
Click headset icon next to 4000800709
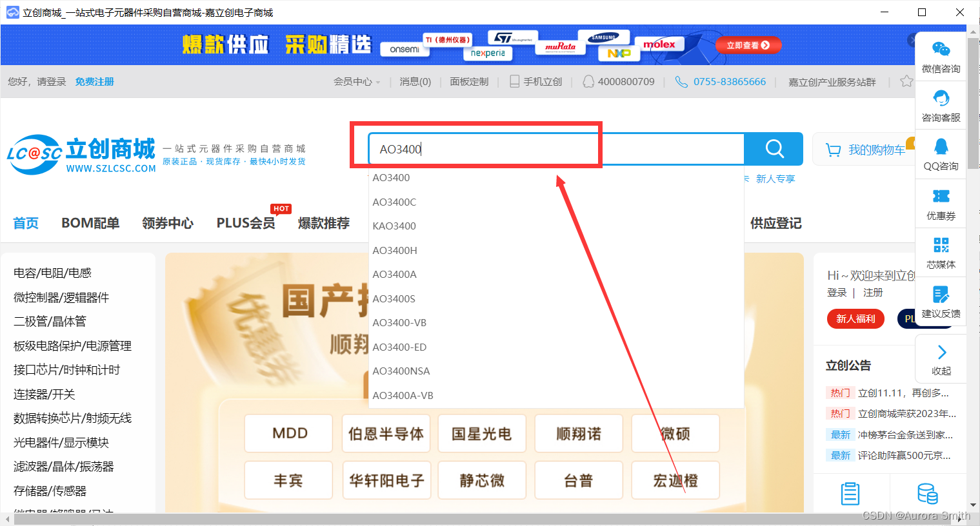point(588,81)
